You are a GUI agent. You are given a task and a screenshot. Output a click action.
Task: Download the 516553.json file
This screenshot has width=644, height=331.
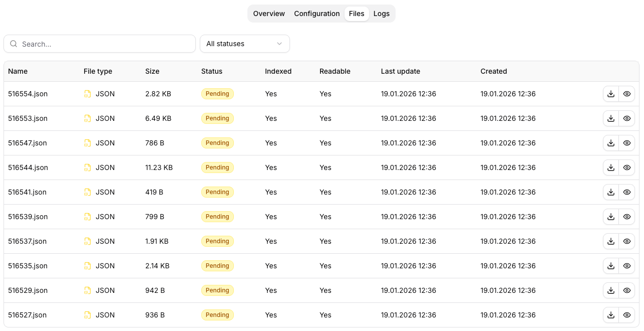tap(610, 118)
